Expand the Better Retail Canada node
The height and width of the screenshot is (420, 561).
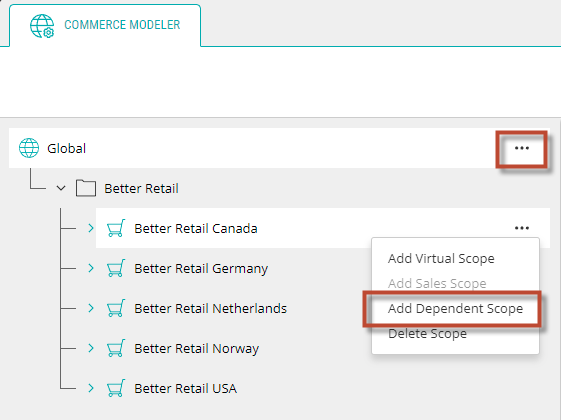[91, 228]
